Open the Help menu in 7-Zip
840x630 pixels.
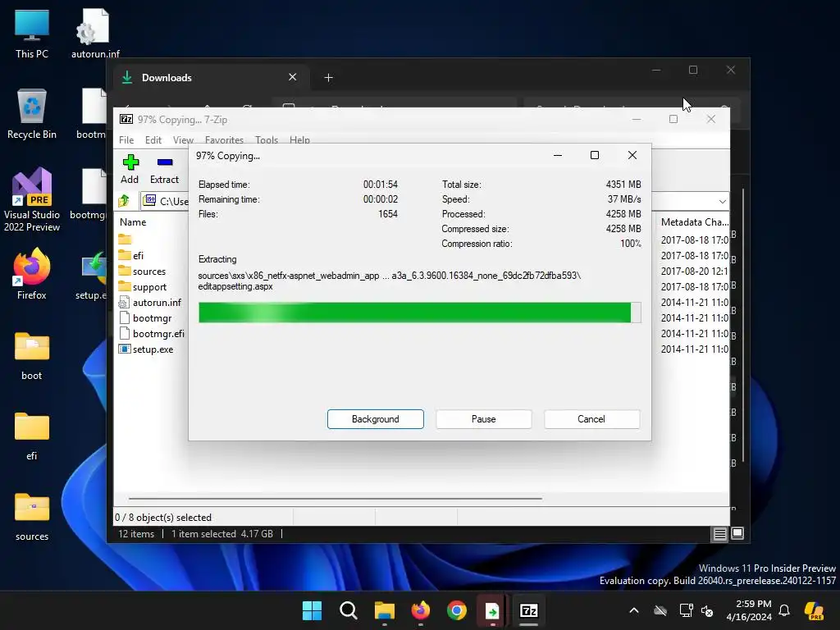[x=299, y=139]
